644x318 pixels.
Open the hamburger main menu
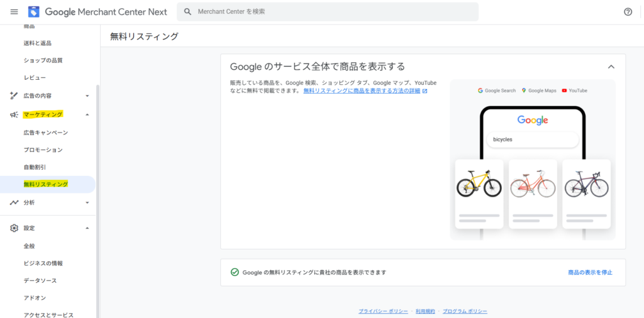pyautogui.click(x=14, y=12)
